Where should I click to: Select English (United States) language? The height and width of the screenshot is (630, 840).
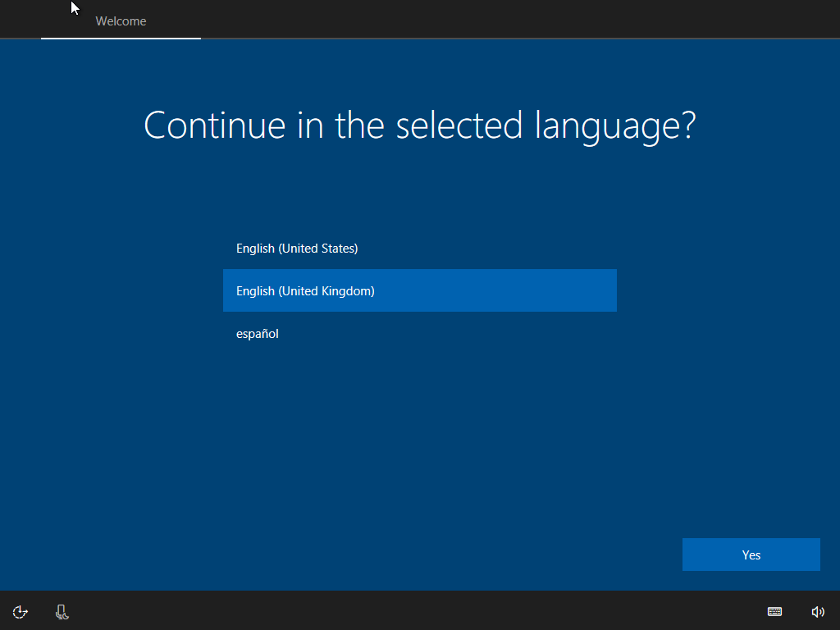(420, 248)
